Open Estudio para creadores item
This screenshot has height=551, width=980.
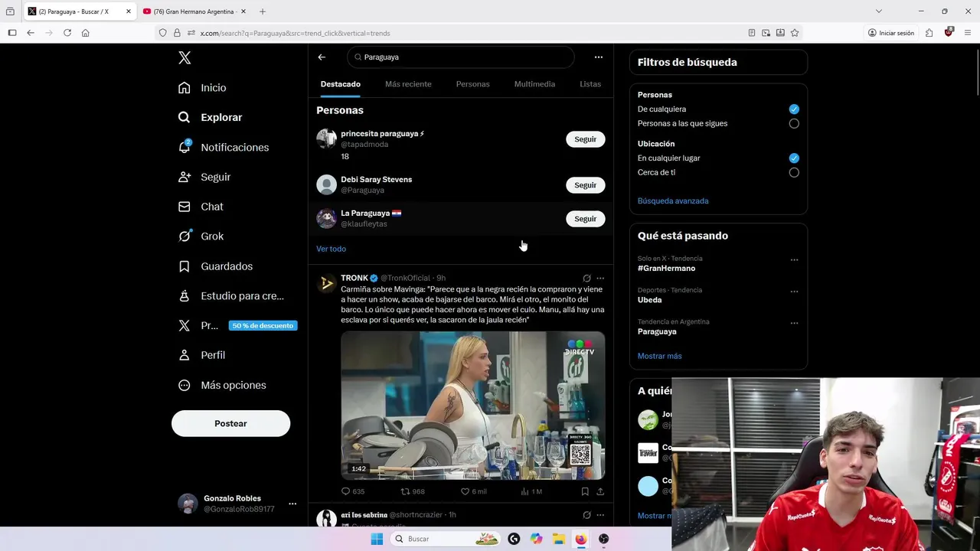(230, 296)
